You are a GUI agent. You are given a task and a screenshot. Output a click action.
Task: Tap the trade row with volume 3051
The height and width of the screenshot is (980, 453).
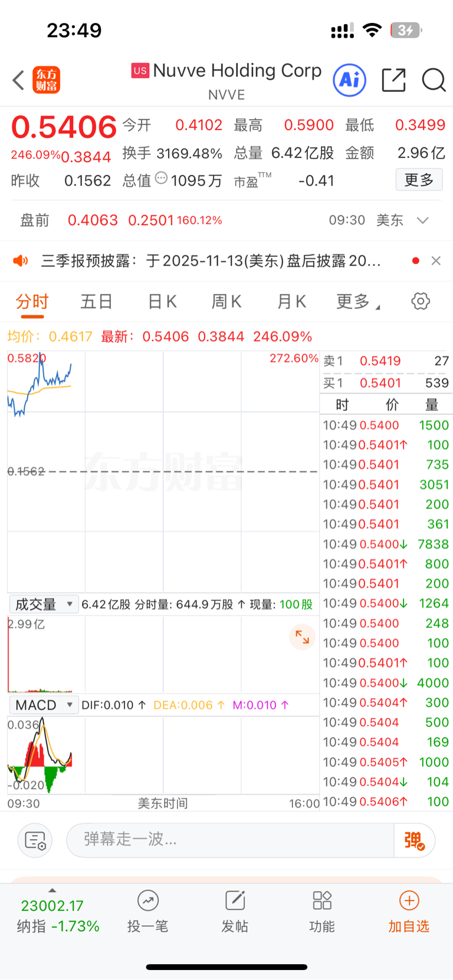tap(386, 484)
